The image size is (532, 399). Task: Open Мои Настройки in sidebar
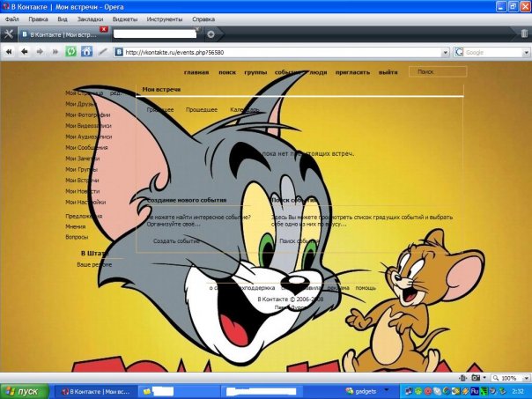[85, 202]
